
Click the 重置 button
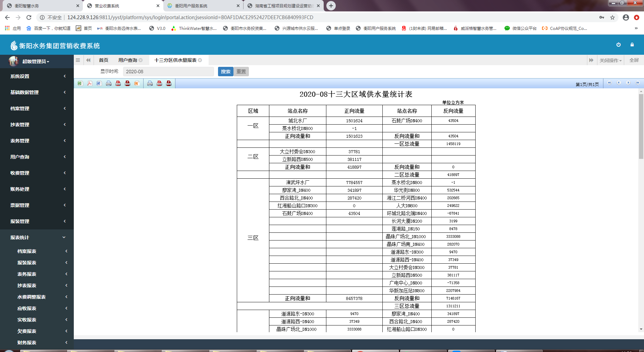click(x=241, y=72)
